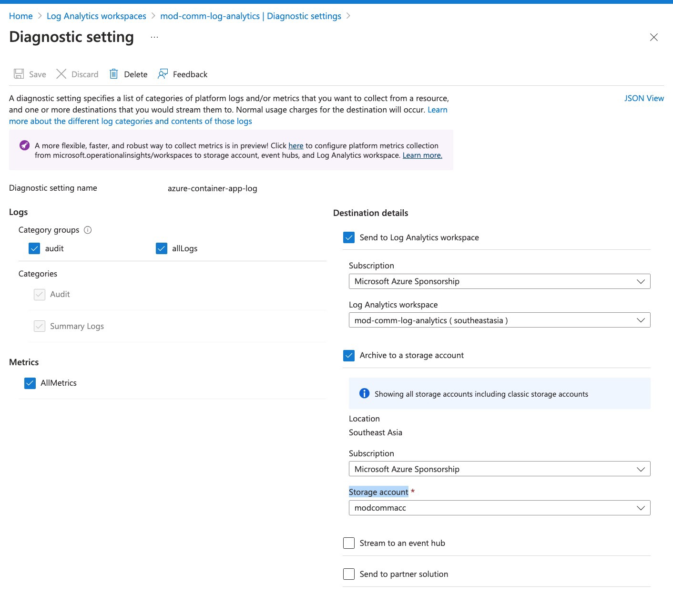Click the disabled Summary Logs category checkbox

click(x=40, y=326)
